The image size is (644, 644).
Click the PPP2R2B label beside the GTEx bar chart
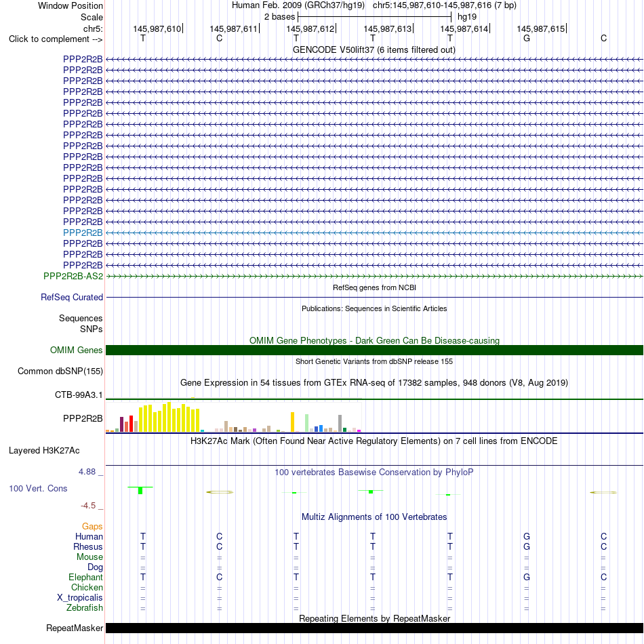pyautogui.click(x=83, y=418)
